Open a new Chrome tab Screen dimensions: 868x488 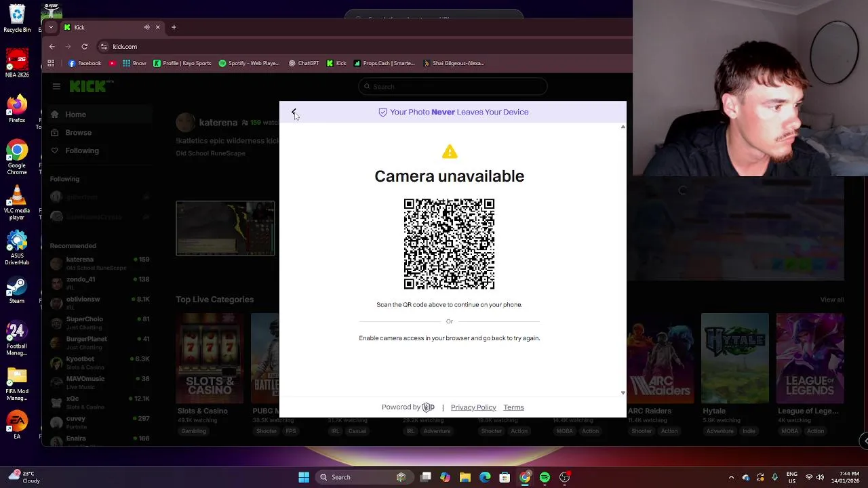(174, 27)
